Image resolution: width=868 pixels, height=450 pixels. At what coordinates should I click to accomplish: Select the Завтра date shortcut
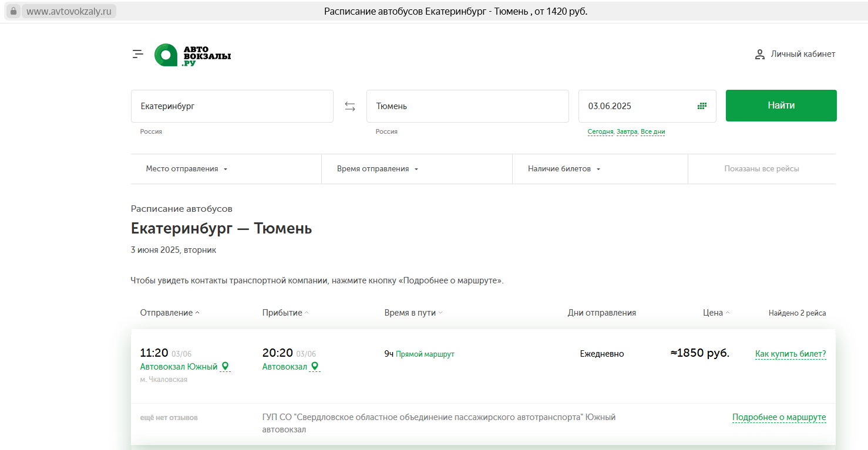[627, 132]
